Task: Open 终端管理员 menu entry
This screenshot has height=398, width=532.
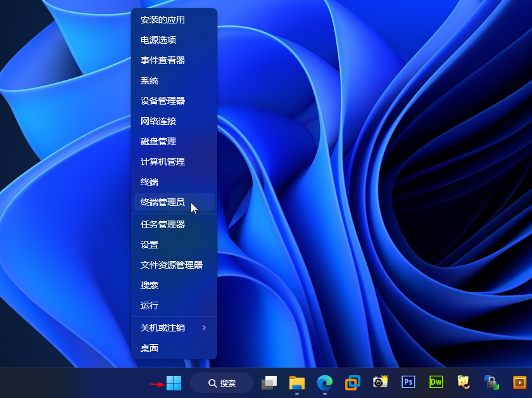Action: pyautogui.click(x=174, y=202)
